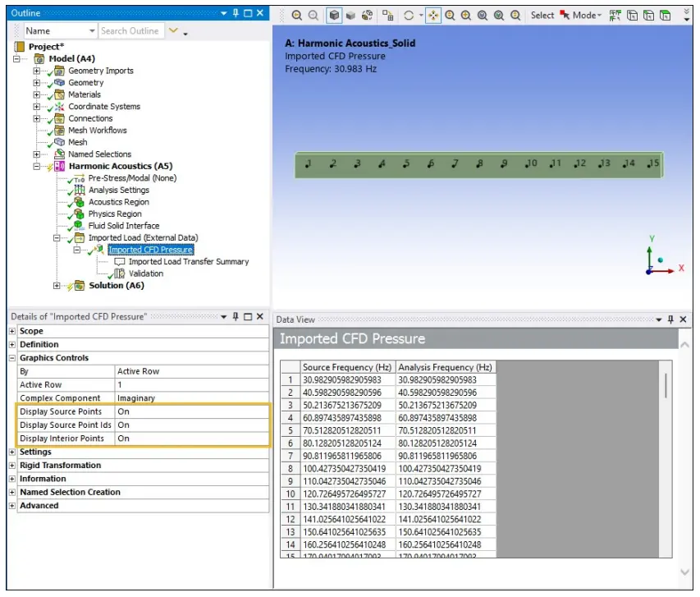Collapse the Harmonic Acoustics (A5) node
This screenshot has height=597, width=700.
click(x=37, y=166)
